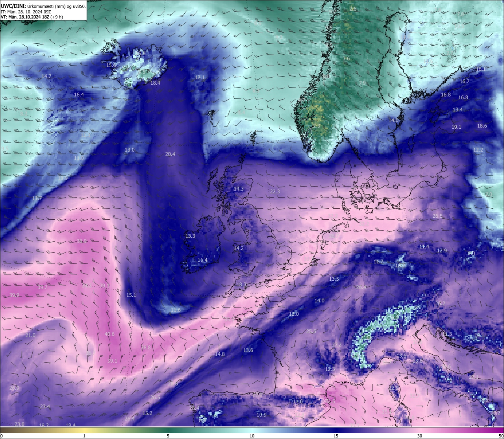Click the map value '38.8'
This screenshot has height=439, width=504.
(146, 348)
